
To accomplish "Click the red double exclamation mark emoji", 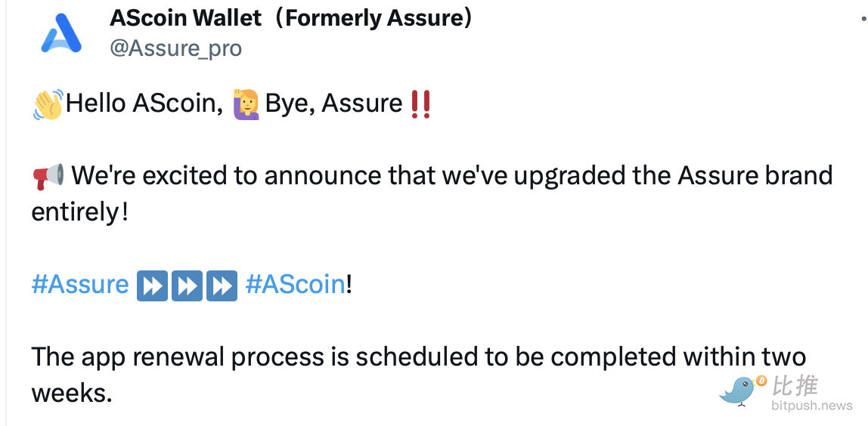I will point(420,103).
